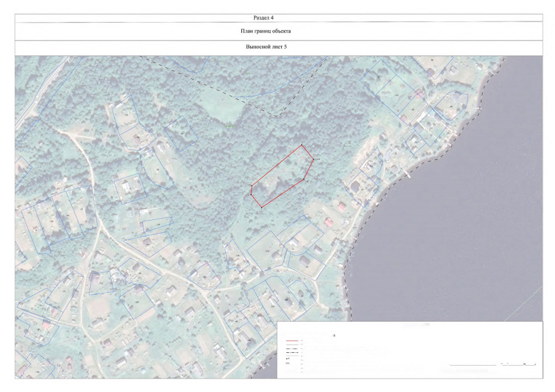The height and width of the screenshot is (392, 555).
Task: Click the red line symbol in the legend
Action: point(292,340)
